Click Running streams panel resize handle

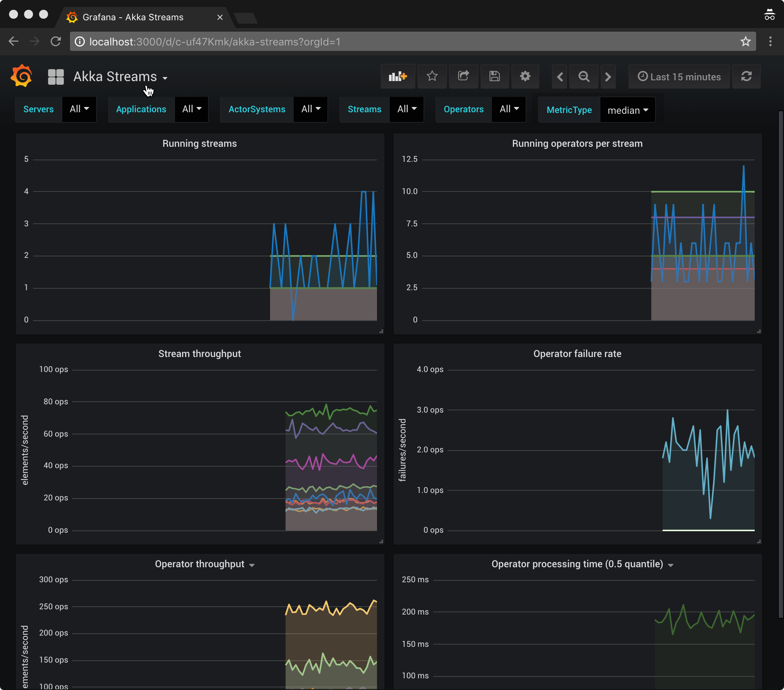[x=381, y=331]
